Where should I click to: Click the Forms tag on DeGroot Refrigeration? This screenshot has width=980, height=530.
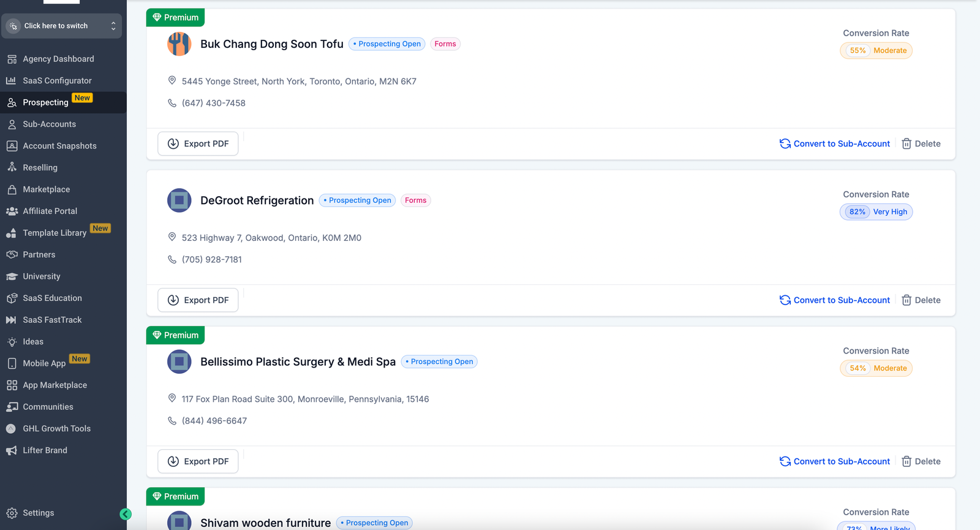(x=415, y=200)
